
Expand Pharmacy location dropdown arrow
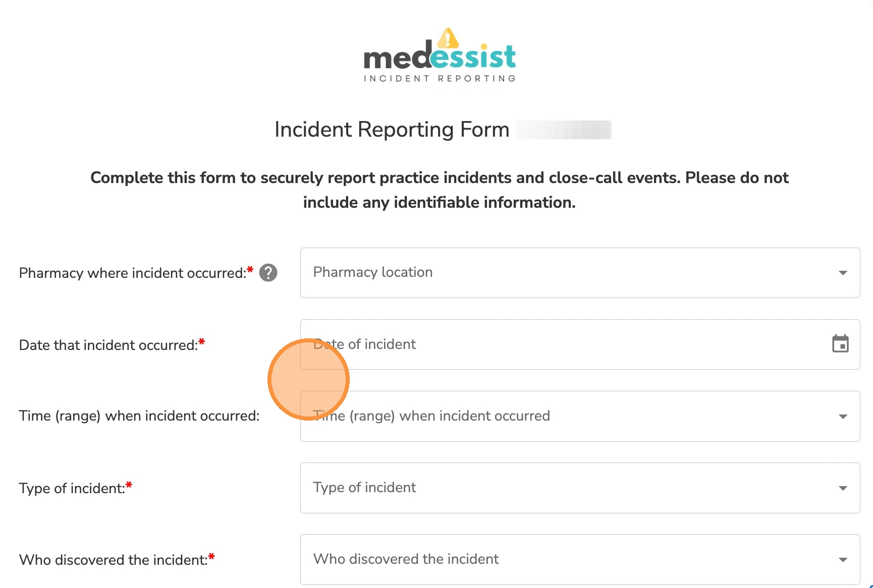tap(842, 273)
